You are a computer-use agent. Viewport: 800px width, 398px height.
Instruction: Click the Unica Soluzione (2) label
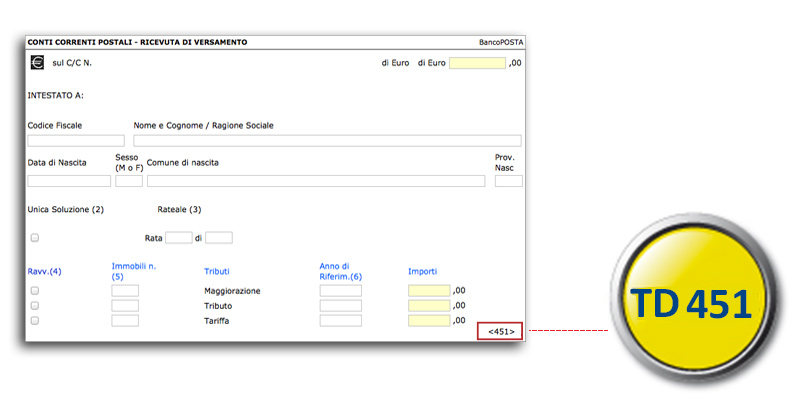[66, 210]
